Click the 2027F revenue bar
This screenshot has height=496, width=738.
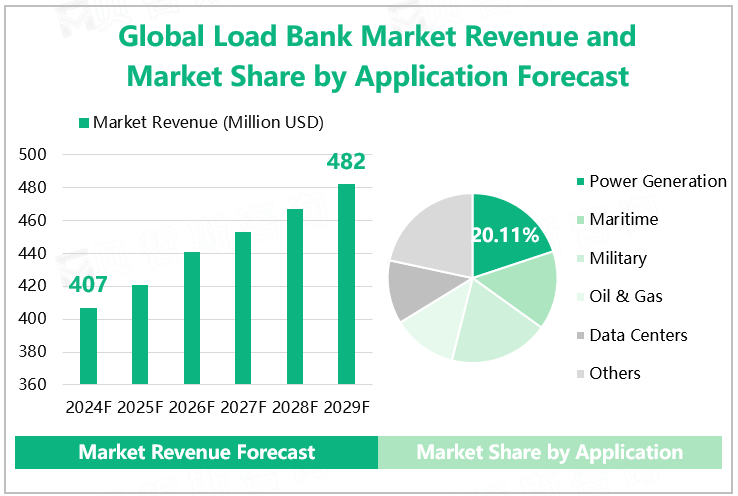[x=243, y=308]
